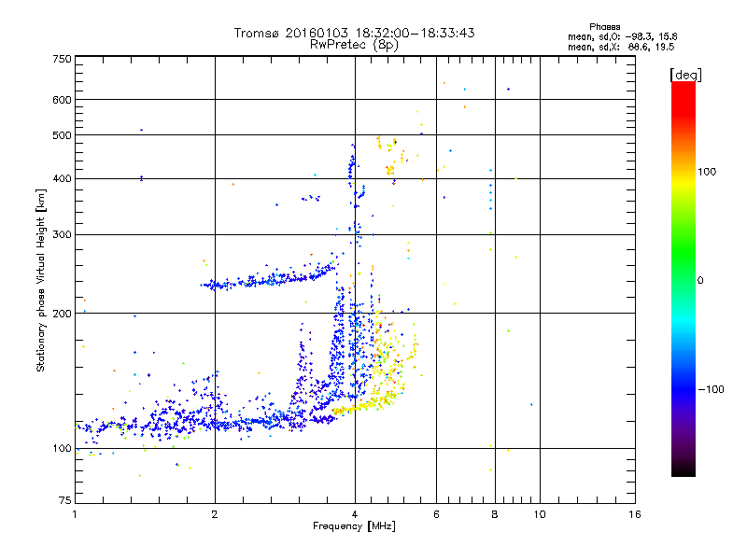Click the plot title 'Tromsø 20160103 18:32:00-18:33:43'
The image size is (747, 560).
tap(355, 33)
